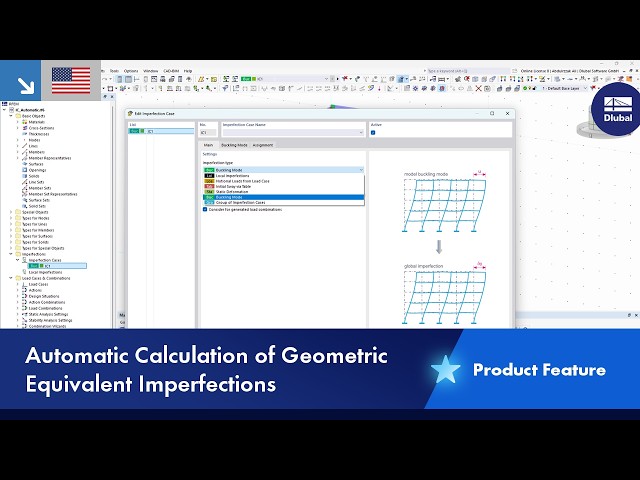Select the Action Combinations icon
The image size is (640, 480).
[x=24, y=302]
